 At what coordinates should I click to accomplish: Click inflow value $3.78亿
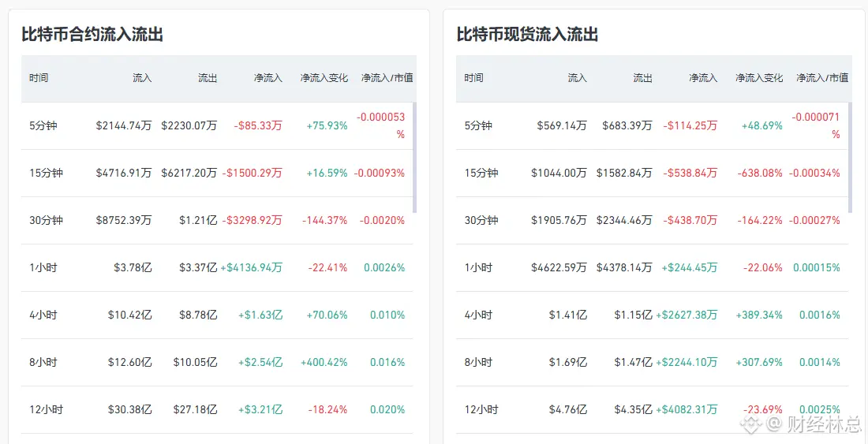tap(134, 268)
